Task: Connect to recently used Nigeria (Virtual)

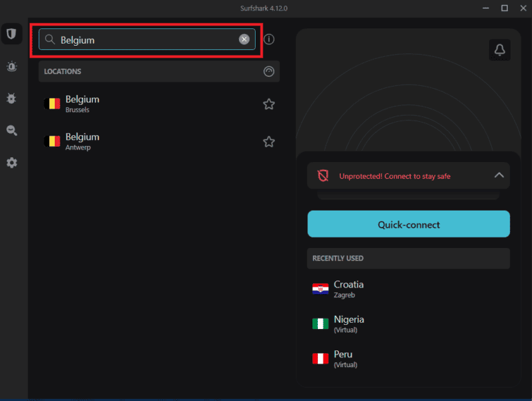Action: (409, 324)
